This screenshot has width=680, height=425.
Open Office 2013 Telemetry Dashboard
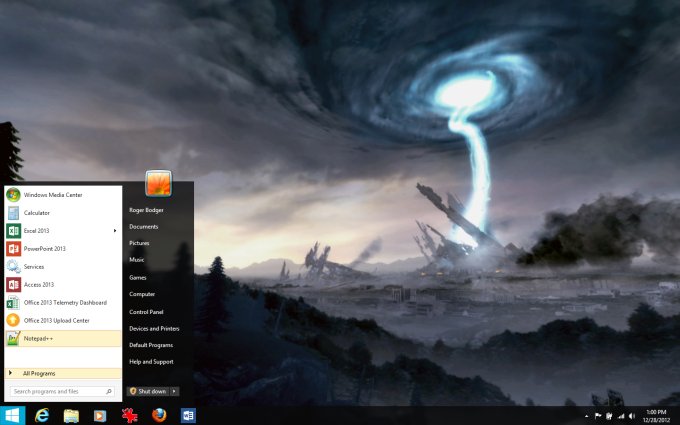click(x=63, y=303)
